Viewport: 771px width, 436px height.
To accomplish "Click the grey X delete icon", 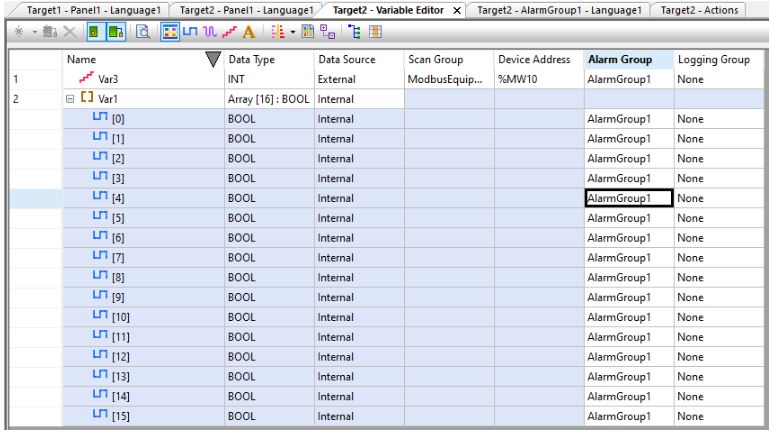I will pos(70,32).
